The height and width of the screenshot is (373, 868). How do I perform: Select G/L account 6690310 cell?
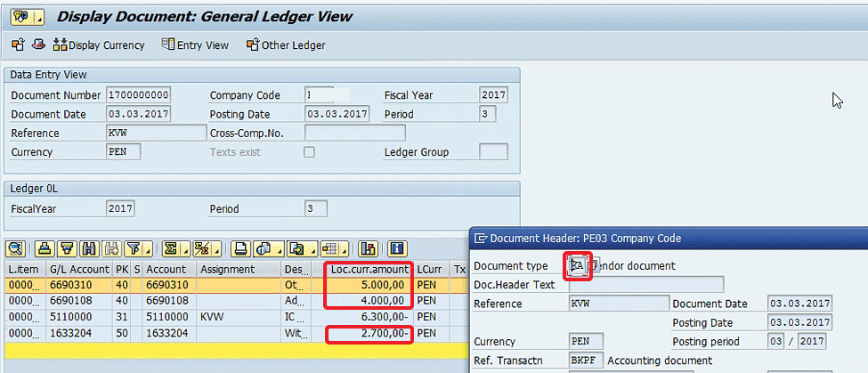click(x=79, y=286)
